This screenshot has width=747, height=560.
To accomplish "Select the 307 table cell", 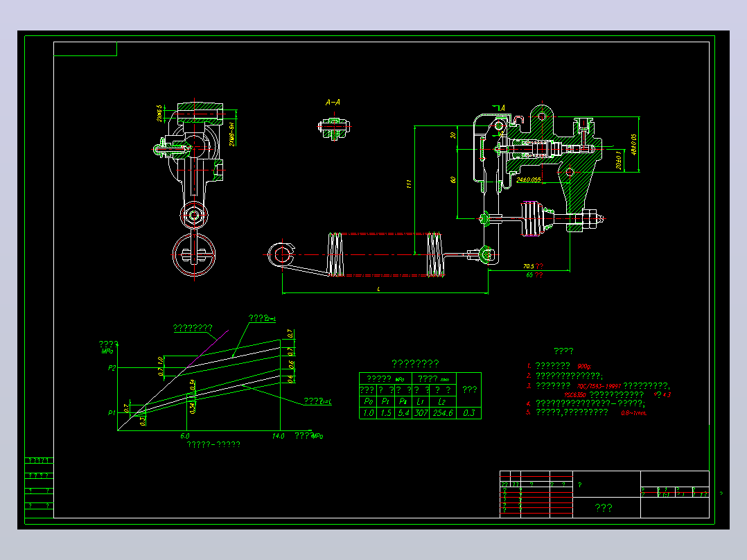I will pyautogui.click(x=421, y=413).
